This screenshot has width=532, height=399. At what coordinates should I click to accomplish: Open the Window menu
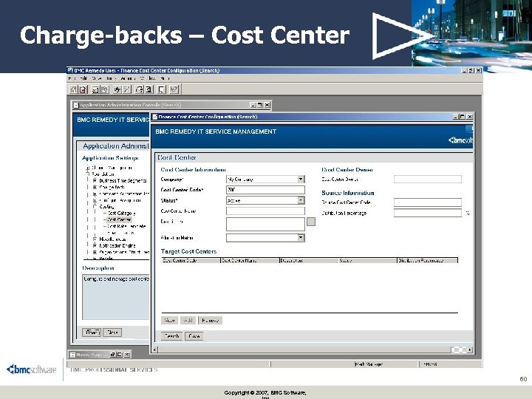148,78
